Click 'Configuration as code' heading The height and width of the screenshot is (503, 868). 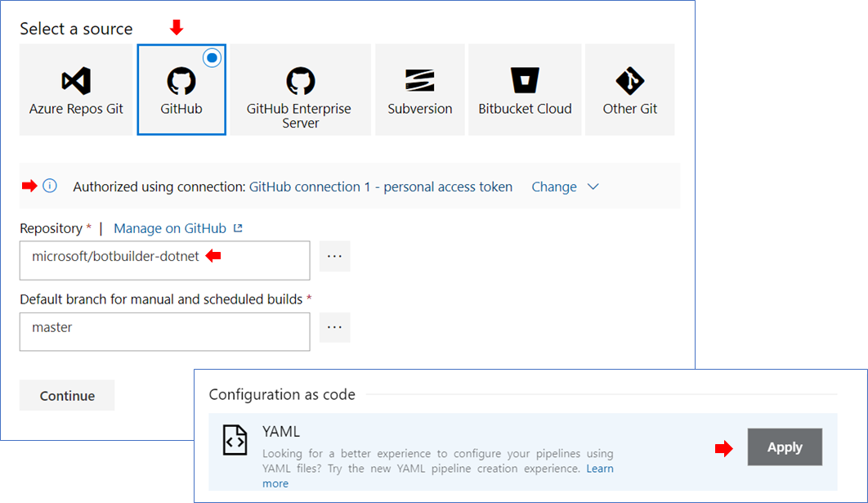click(282, 394)
